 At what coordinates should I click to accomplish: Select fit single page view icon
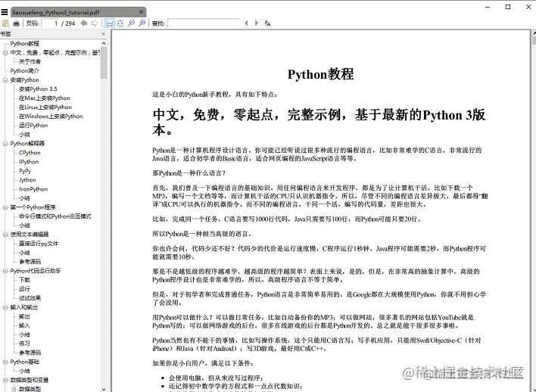pyautogui.click(x=120, y=23)
